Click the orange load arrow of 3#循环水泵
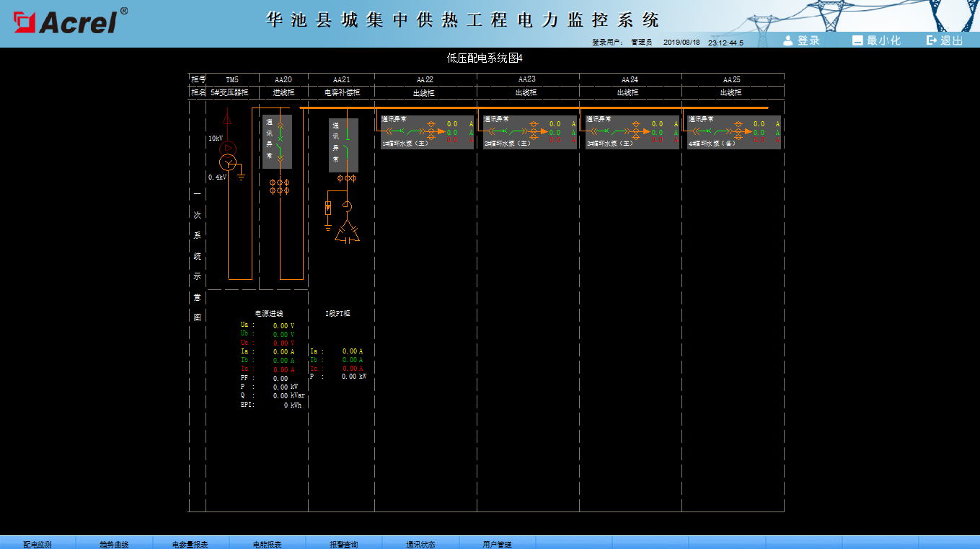Viewport: 980px width, 549px height. tap(646, 132)
